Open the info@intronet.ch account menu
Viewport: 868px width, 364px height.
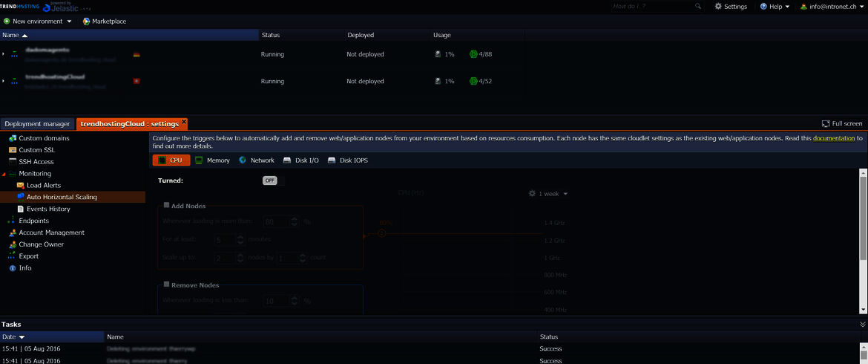830,6
